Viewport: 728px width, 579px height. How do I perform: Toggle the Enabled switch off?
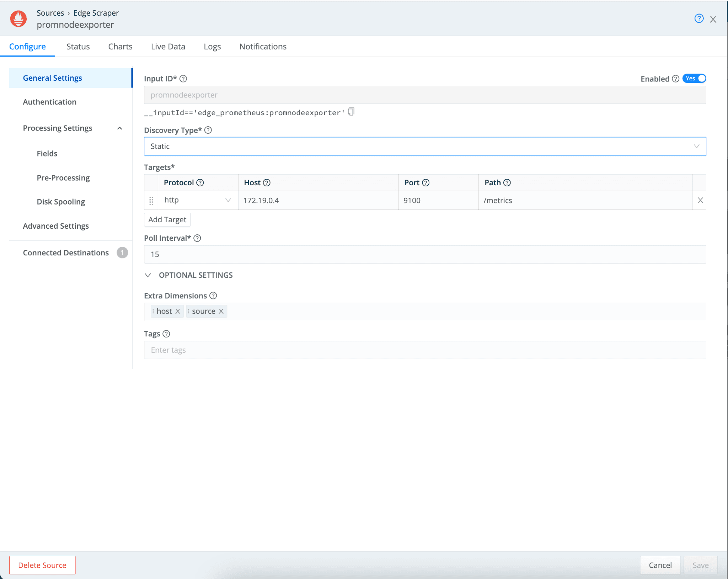694,79
